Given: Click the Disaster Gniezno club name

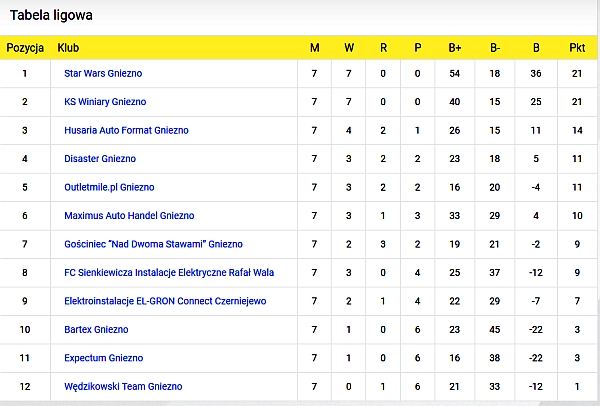Looking at the screenshot, I should pos(100,158).
